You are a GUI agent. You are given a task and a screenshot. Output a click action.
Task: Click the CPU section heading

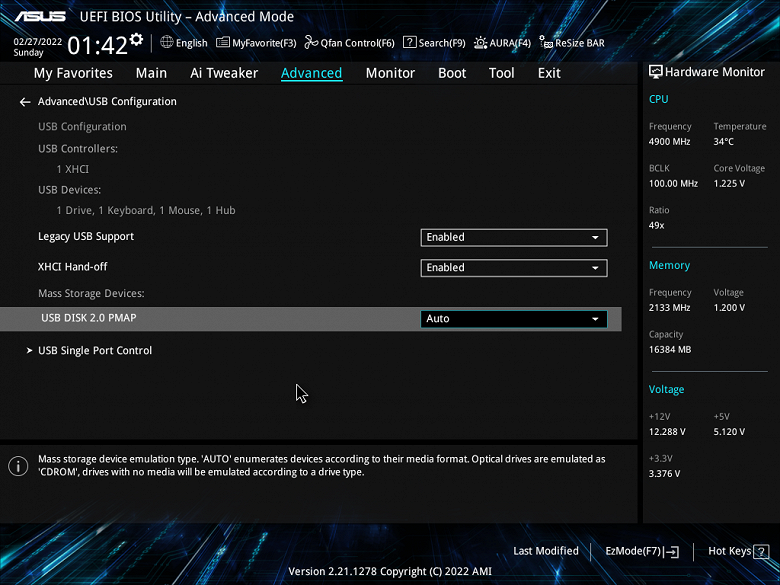[658, 99]
